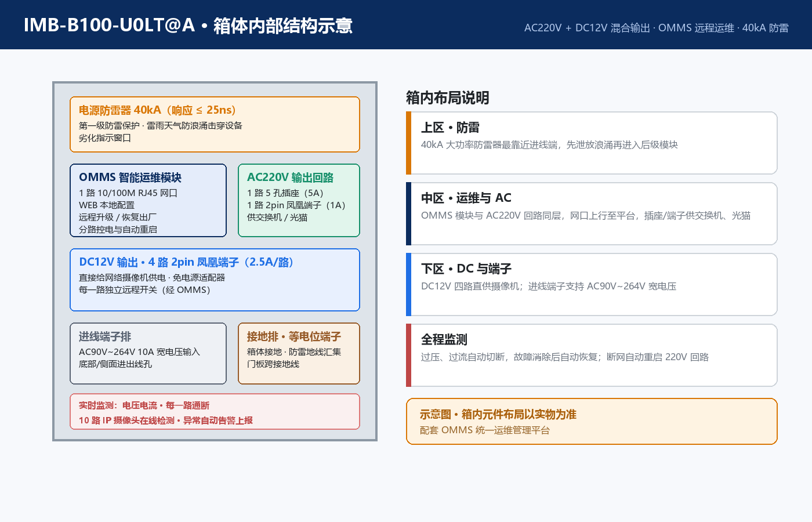Click the line 1 路 2pin 凤凰端子（1A）
Screen dimensions: 812x522
(x=296, y=205)
